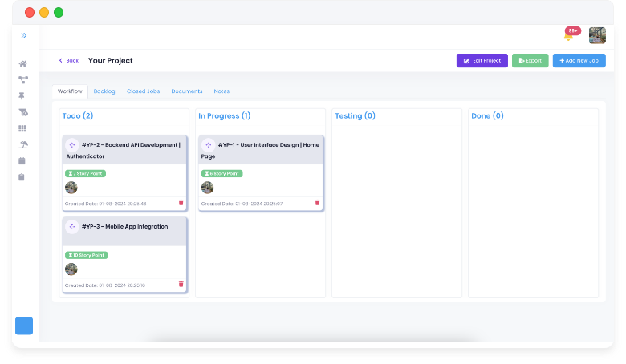
Task: Open the user profile avatar at top right
Action: coord(597,35)
